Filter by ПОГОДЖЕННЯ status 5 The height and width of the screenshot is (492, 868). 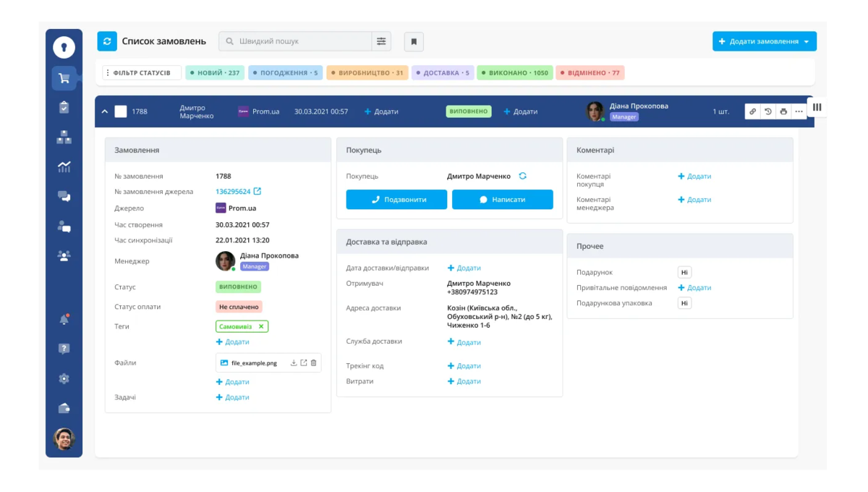(285, 73)
